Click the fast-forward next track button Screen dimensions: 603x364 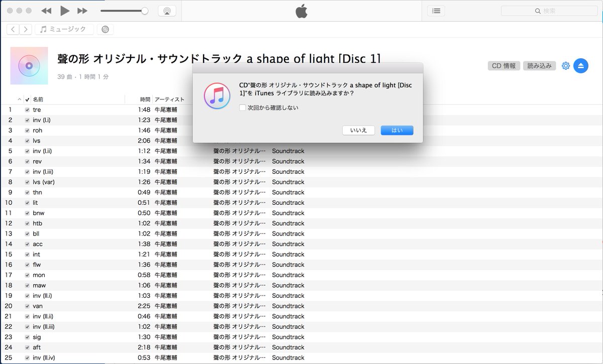(82, 11)
